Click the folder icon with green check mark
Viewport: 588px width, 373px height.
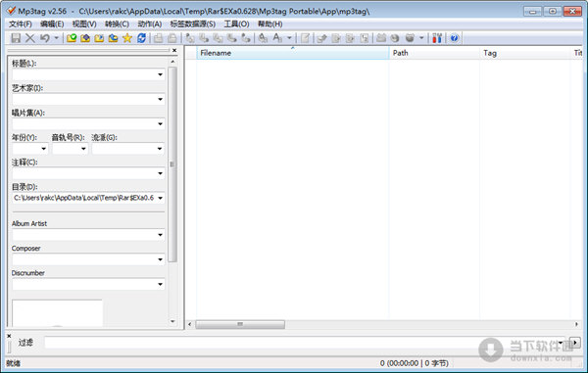point(72,38)
